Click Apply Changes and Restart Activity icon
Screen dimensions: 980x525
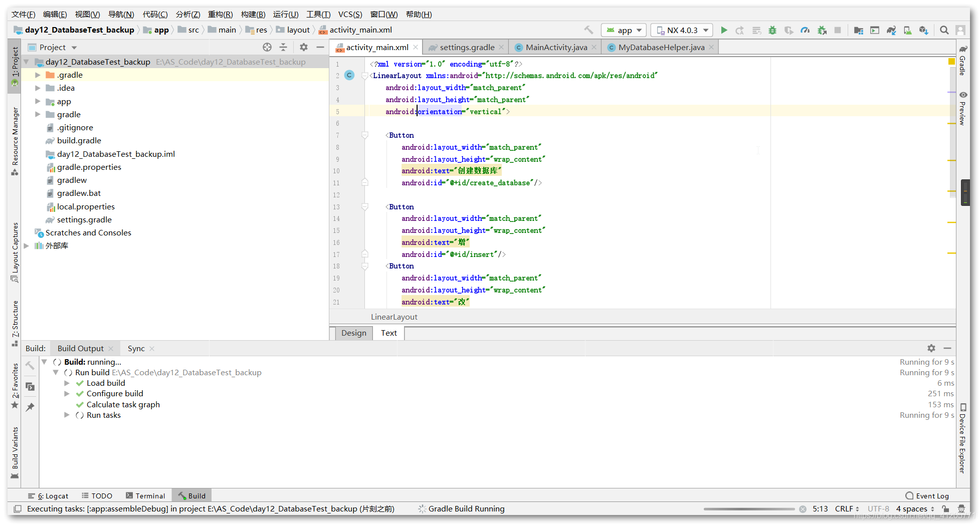click(x=740, y=30)
